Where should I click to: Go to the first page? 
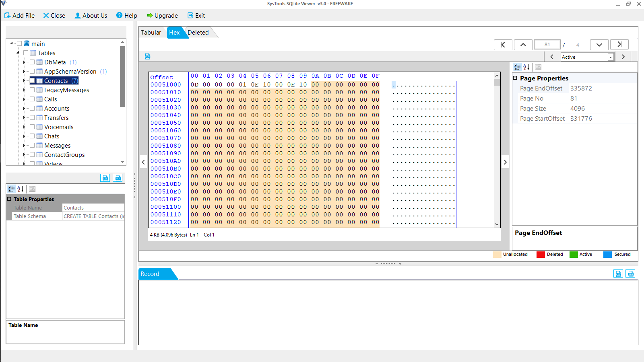coord(503,45)
